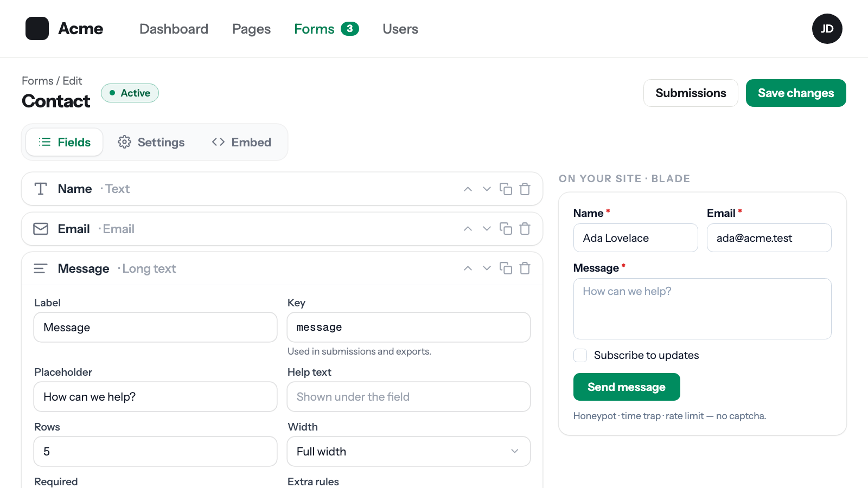Open Users in the top navigation

pos(400,29)
